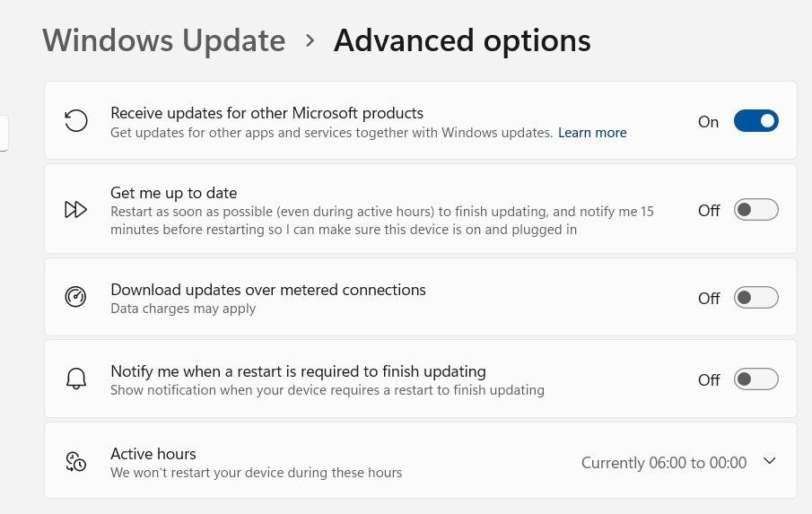Open the Learn more link
The width and height of the screenshot is (812, 514).
tap(592, 133)
